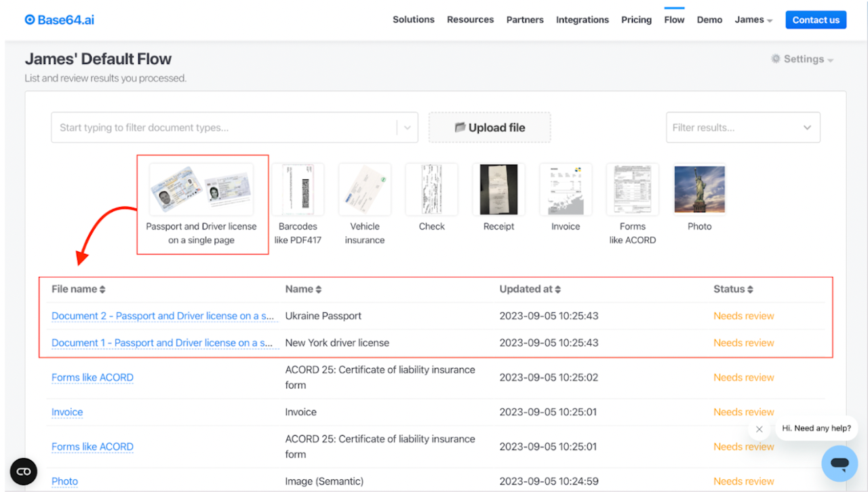This screenshot has height=492, width=868.
Task: Expand the James account menu
Action: click(x=753, y=20)
